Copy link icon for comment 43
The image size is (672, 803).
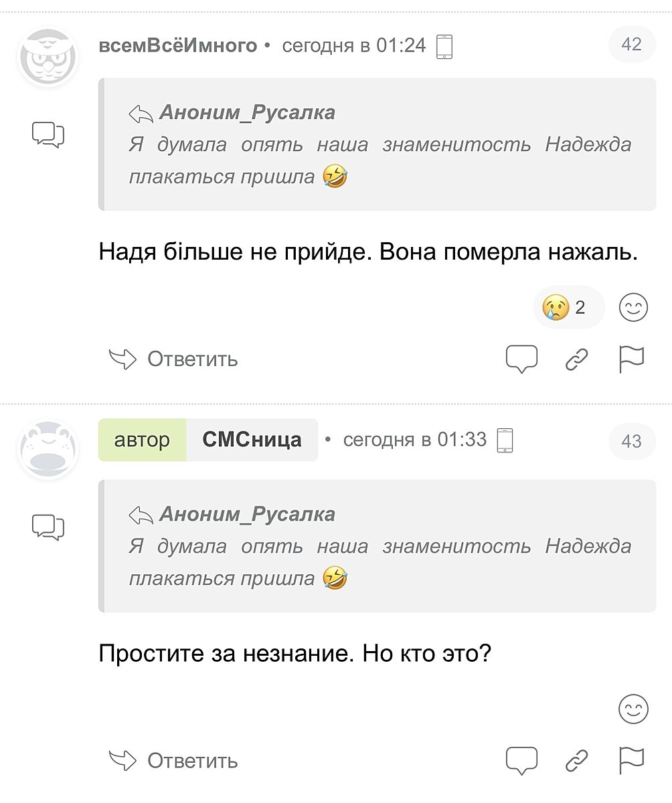pos(576,761)
